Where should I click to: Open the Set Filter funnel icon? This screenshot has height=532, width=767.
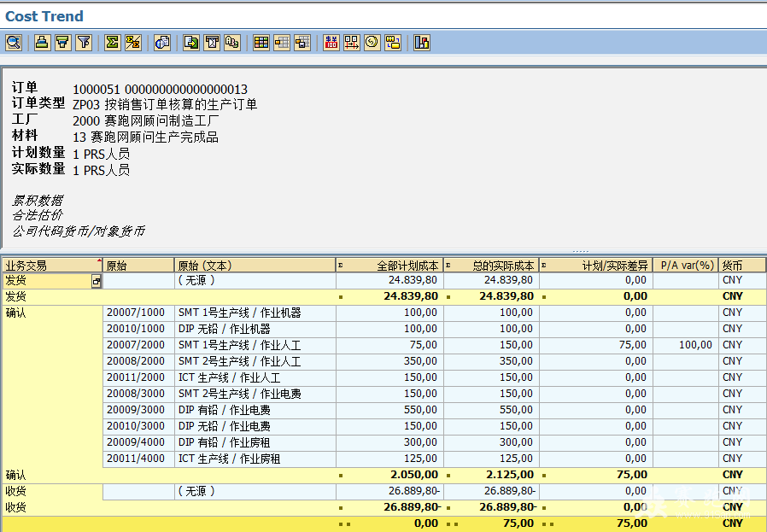click(x=84, y=43)
